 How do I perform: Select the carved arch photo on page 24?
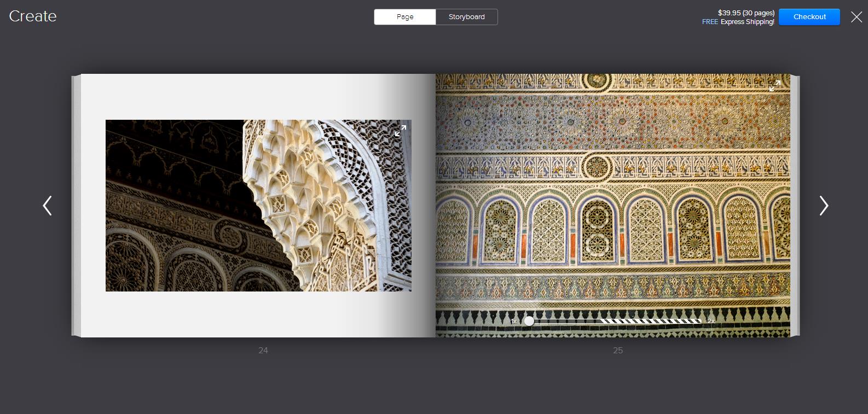[258, 206]
